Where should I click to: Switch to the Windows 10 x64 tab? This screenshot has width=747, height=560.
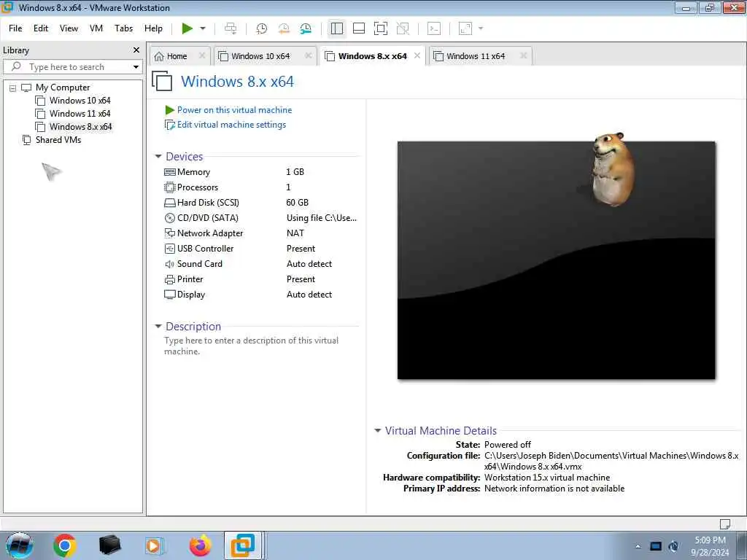click(x=260, y=56)
